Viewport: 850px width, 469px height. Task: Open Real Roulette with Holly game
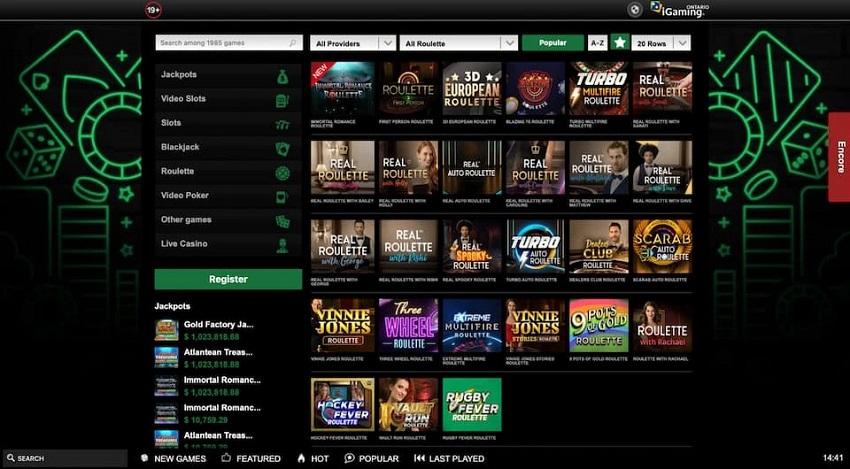pos(408,168)
